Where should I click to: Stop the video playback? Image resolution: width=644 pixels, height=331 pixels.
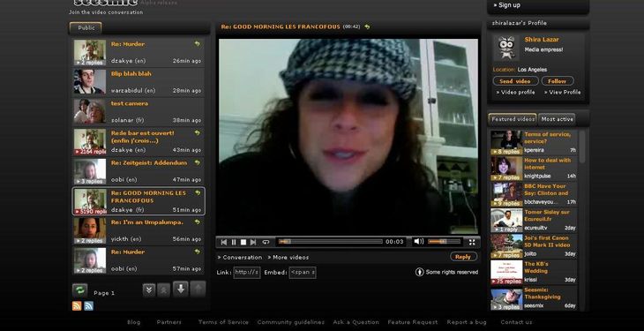[243, 242]
